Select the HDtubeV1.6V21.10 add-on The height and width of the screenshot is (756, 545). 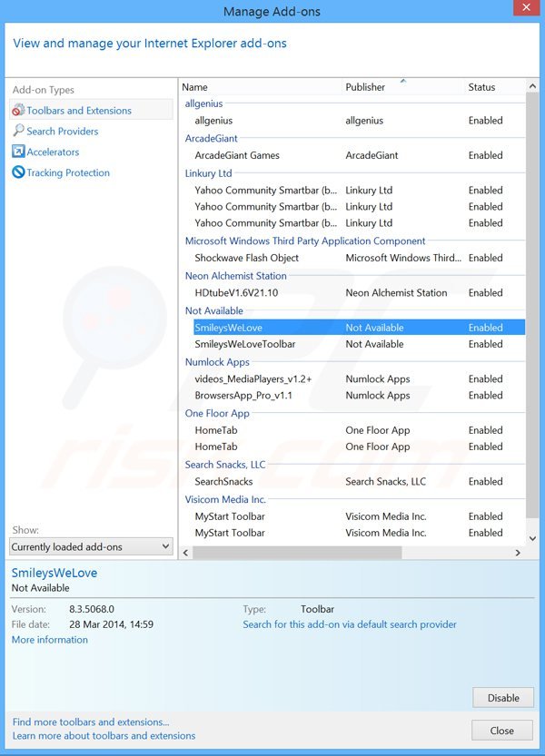coord(359,292)
